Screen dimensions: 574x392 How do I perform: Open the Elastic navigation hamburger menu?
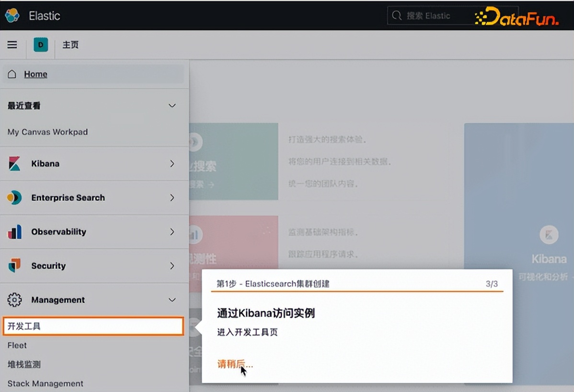tap(12, 45)
